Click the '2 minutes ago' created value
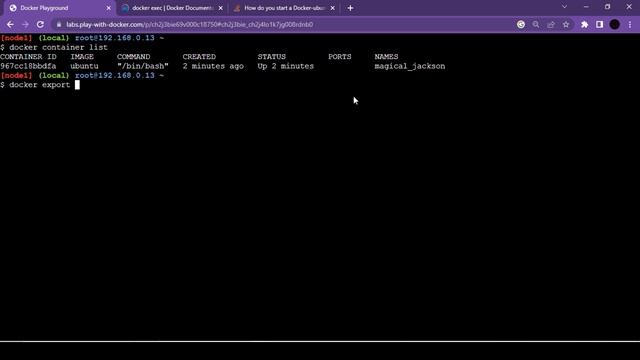The width and height of the screenshot is (640, 360). (213, 66)
